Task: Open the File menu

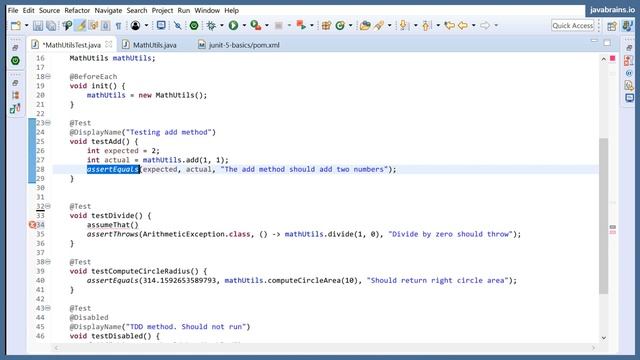Action: (x=13, y=10)
